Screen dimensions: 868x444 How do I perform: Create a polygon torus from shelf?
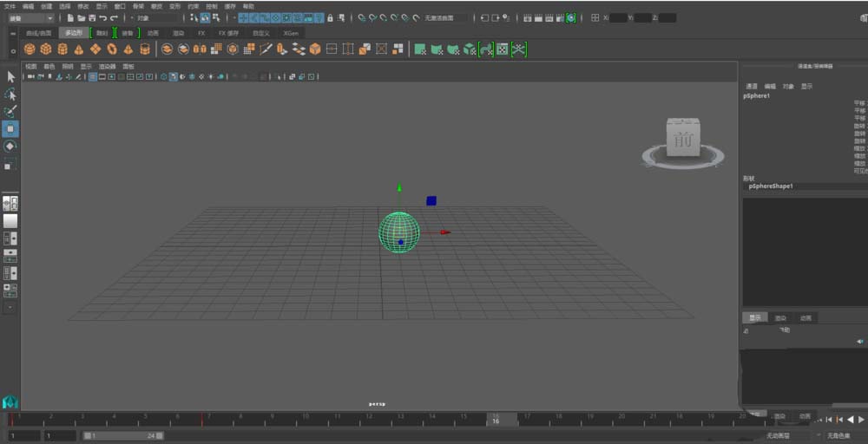[x=112, y=49]
